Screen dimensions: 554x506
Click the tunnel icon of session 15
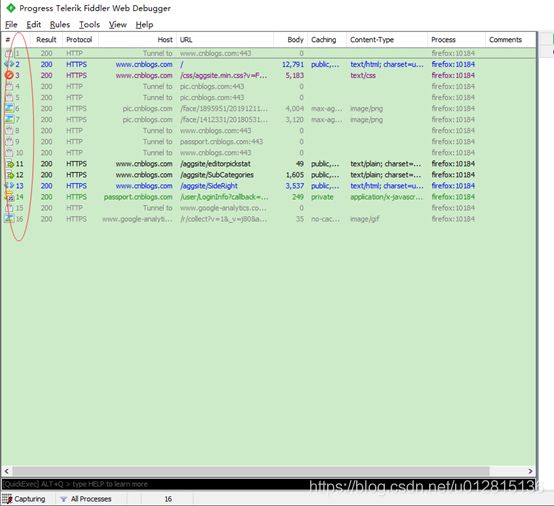pyautogui.click(x=9, y=208)
